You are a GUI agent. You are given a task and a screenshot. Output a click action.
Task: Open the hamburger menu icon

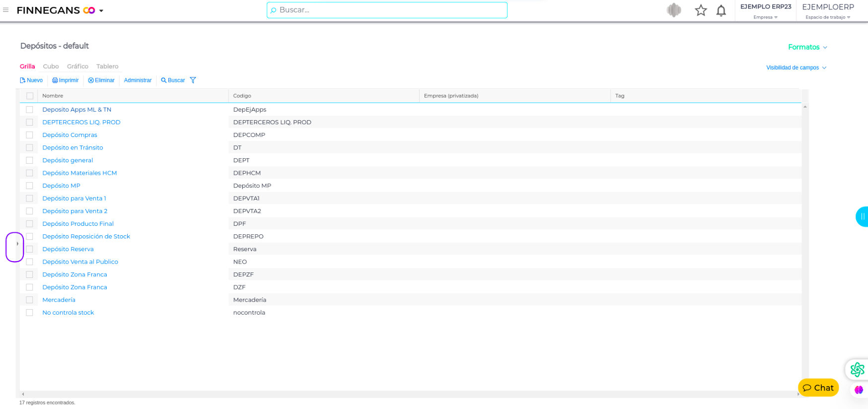6,10
